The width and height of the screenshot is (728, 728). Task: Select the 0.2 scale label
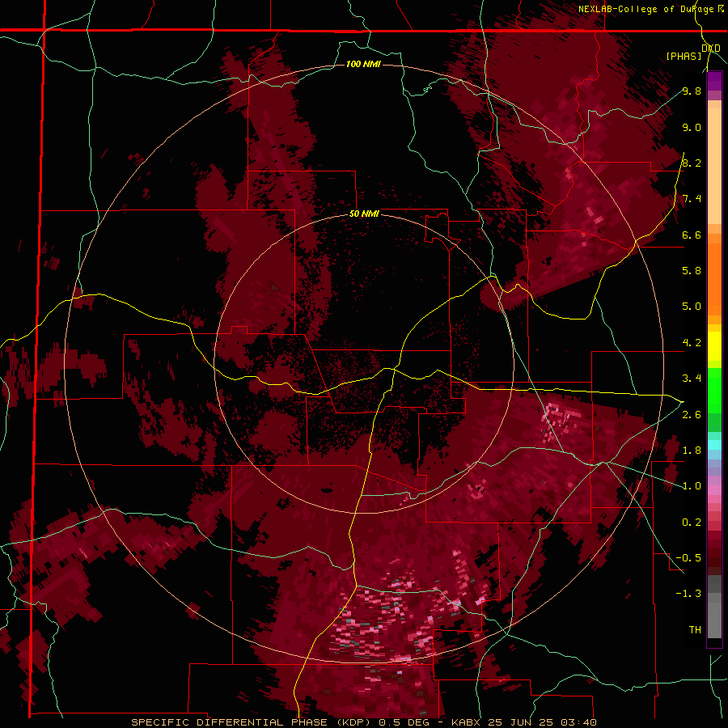(692, 523)
